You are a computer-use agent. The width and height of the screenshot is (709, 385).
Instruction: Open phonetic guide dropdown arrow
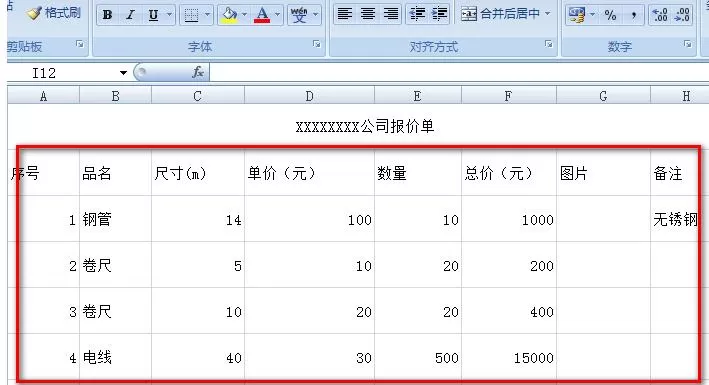(316, 15)
